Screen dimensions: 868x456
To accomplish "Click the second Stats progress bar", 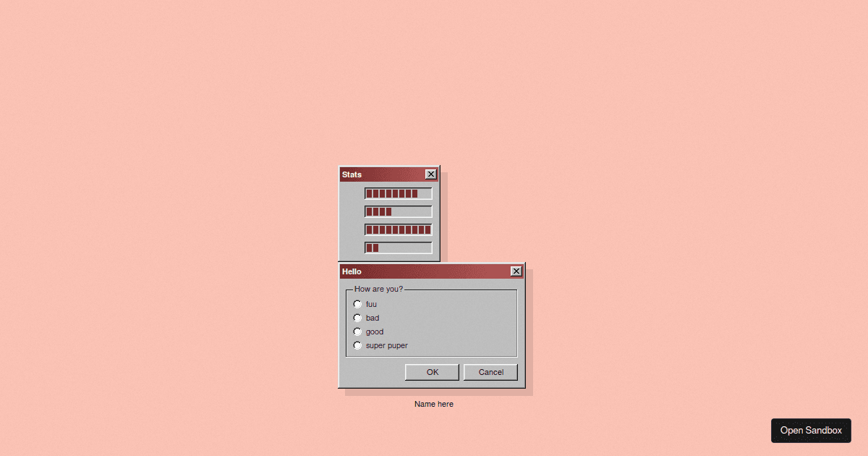I will click(399, 211).
